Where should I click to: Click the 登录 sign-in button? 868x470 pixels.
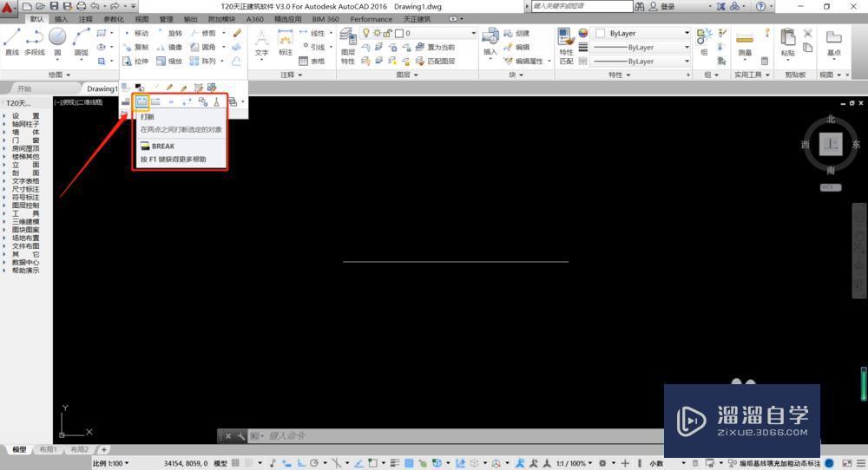[x=662, y=7]
